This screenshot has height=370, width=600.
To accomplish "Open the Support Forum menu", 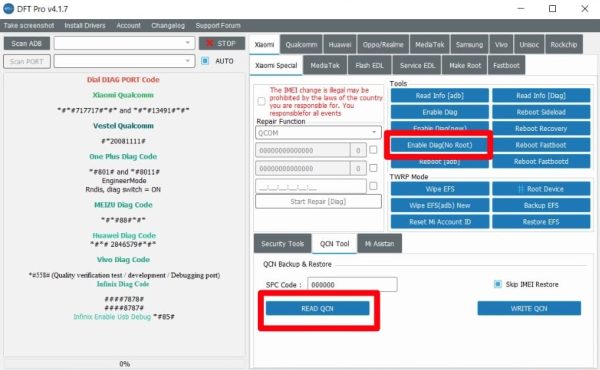I will coord(218,26).
